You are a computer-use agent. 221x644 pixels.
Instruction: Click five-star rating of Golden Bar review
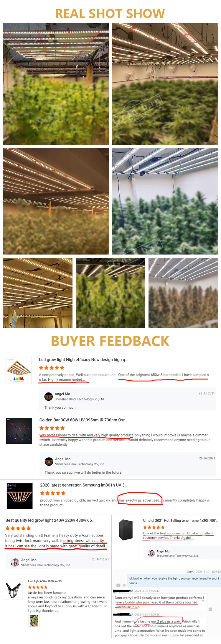tap(52, 428)
